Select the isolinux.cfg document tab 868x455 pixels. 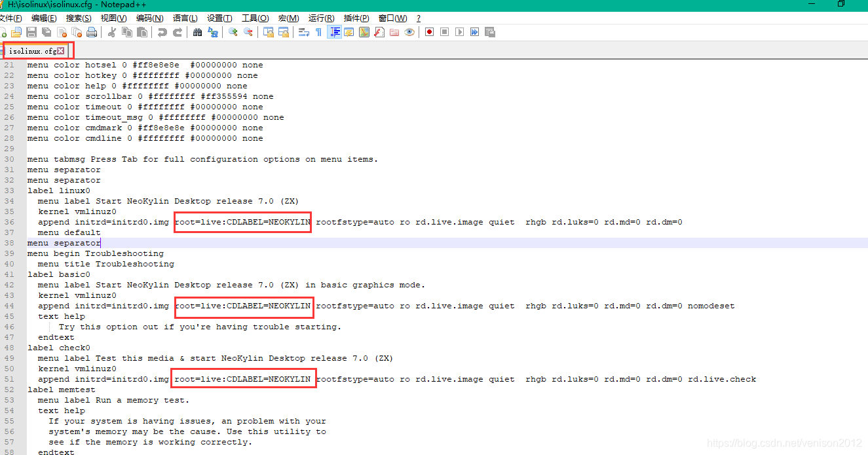32,50
